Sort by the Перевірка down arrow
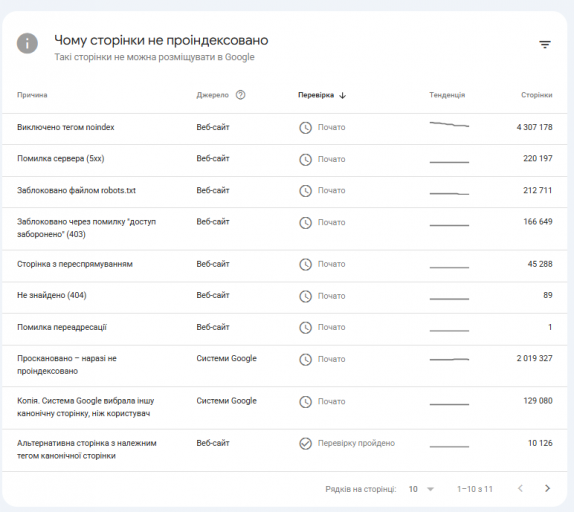The height and width of the screenshot is (512, 574). (x=343, y=96)
